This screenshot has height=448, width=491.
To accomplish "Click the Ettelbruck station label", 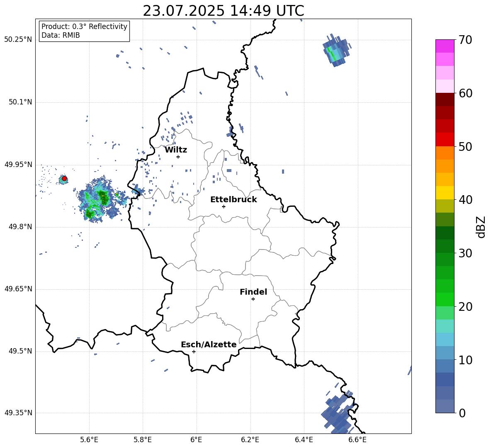I will pos(233,200).
